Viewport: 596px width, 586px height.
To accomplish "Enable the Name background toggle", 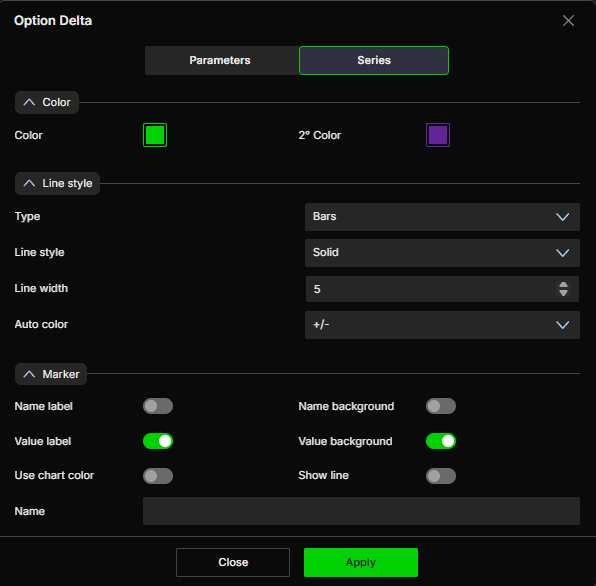I will (x=441, y=406).
